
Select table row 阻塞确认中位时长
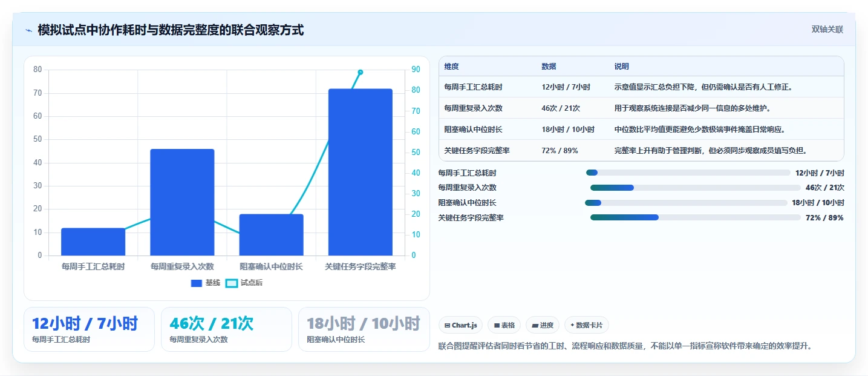pos(641,129)
